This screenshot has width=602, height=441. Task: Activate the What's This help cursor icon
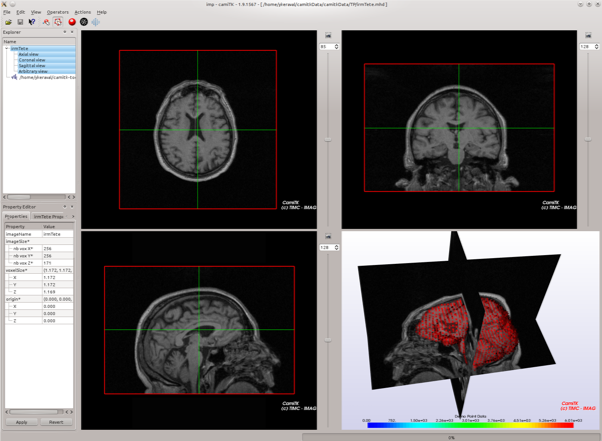coord(32,22)
